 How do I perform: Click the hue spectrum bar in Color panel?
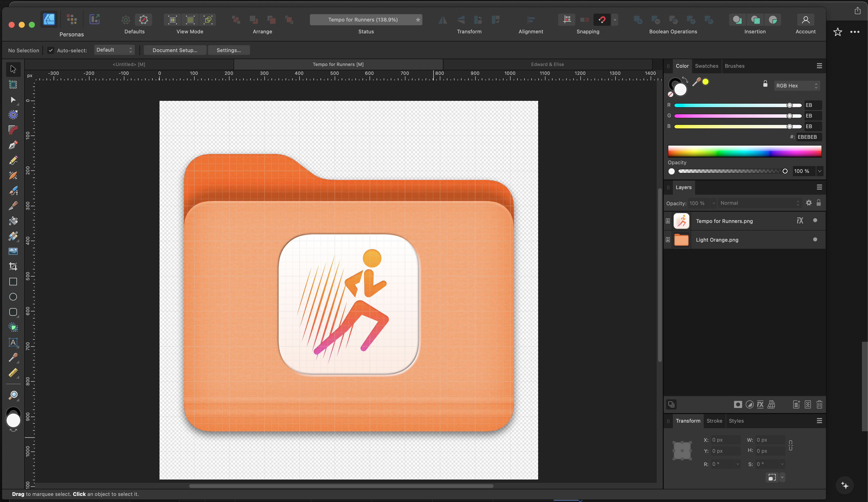point(744,151)
